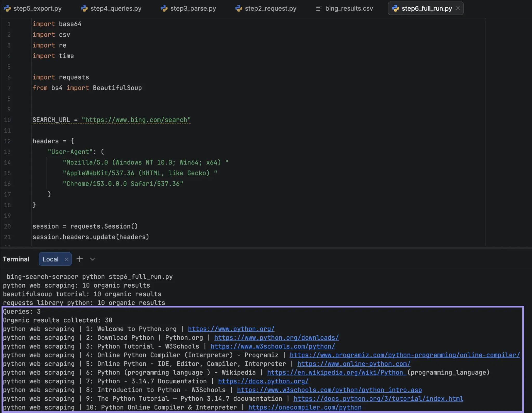
Task: Click 'requests library python: 10 organic results' output
Action: pyautogui.click(x=84, y=303)
